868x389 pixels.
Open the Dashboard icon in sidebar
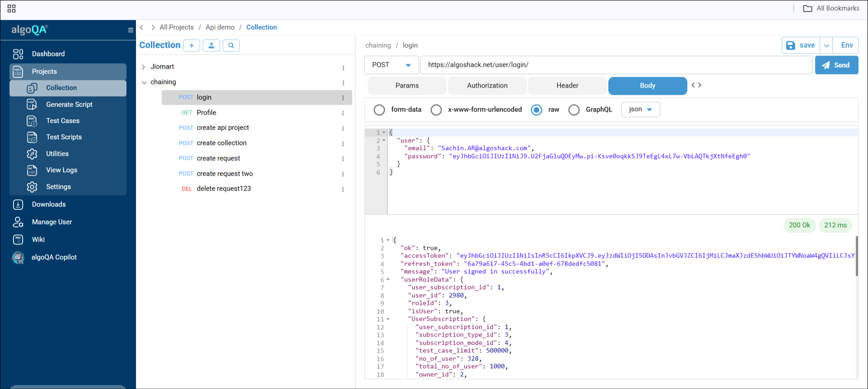click(x=18, y=54)
